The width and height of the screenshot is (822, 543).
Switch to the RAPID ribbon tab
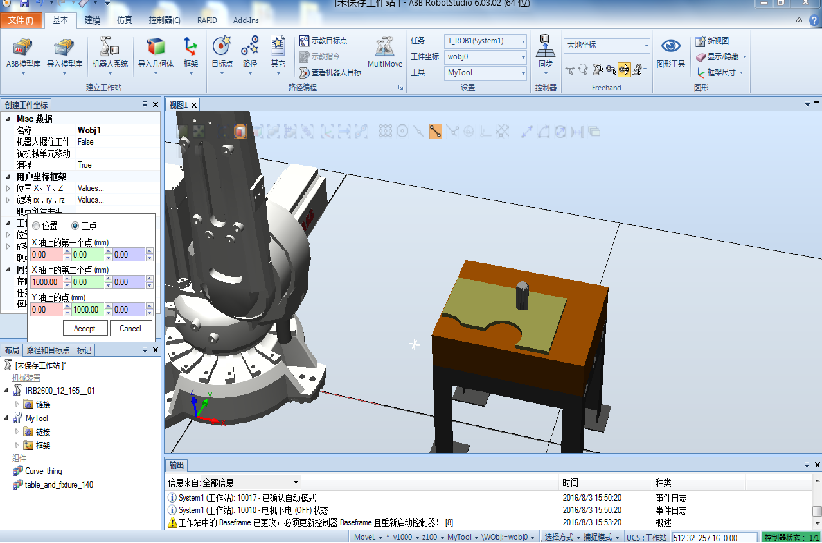(207, 20)
